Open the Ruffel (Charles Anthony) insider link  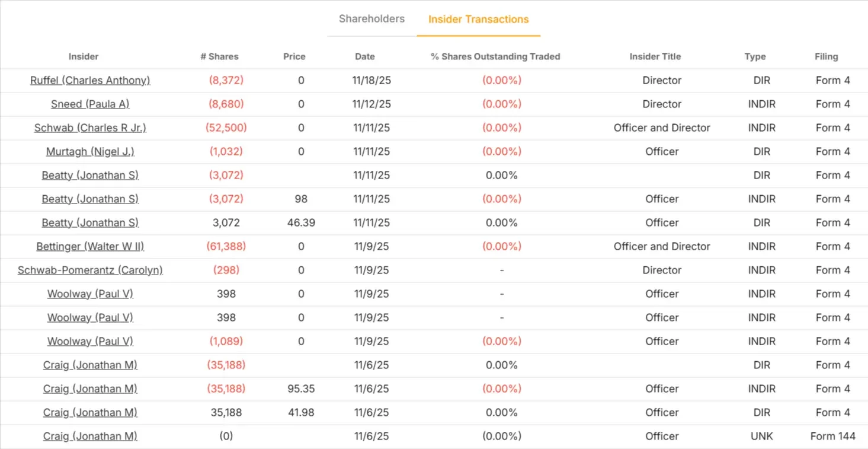click(x=90, y=80)
